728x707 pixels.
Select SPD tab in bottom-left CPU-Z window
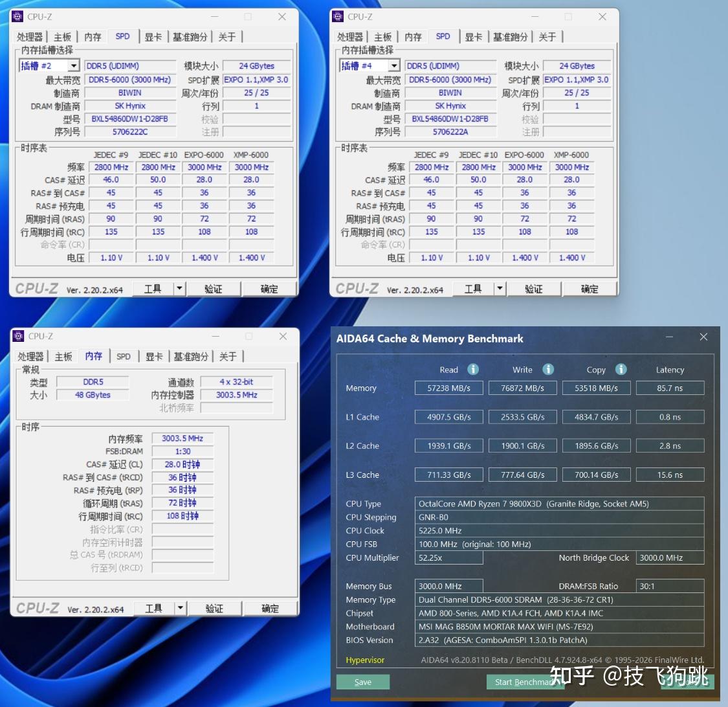pyautogui.click(x=123, y=356)
